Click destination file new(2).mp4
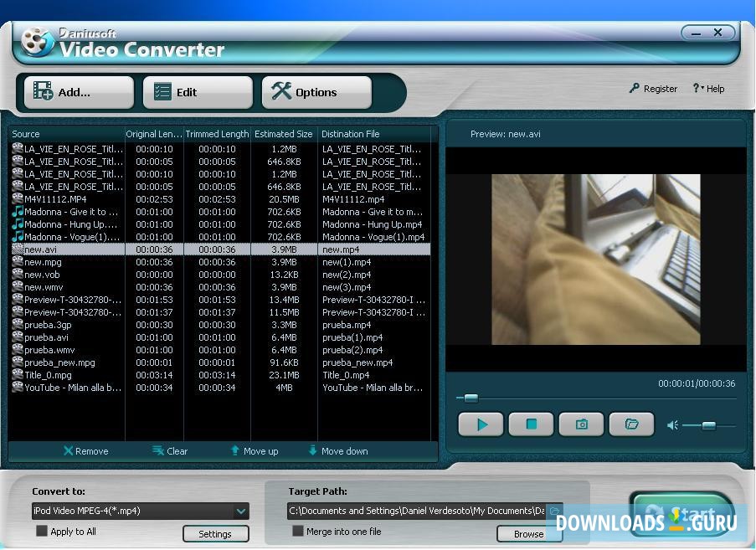Viewport: 756px width, 550px height. tap(347, 275)
